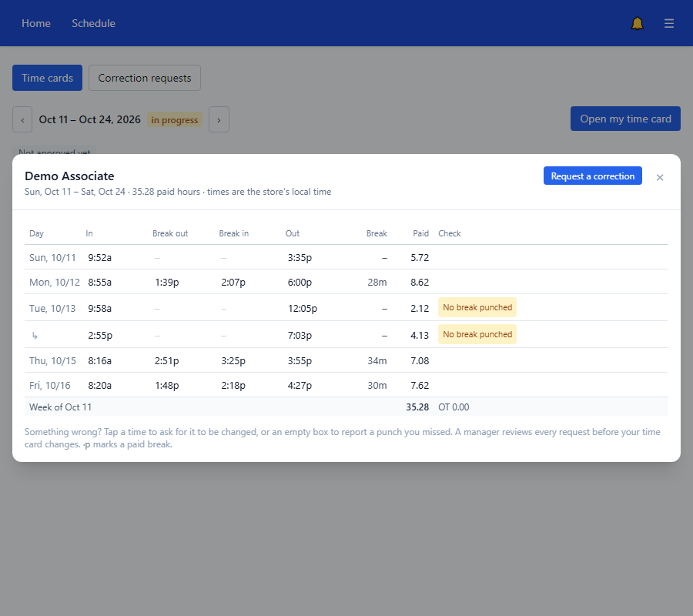The height and width of the screenshot is (616, 693).
Task: Switch to Correction requests tab
Action: point(145,78)
